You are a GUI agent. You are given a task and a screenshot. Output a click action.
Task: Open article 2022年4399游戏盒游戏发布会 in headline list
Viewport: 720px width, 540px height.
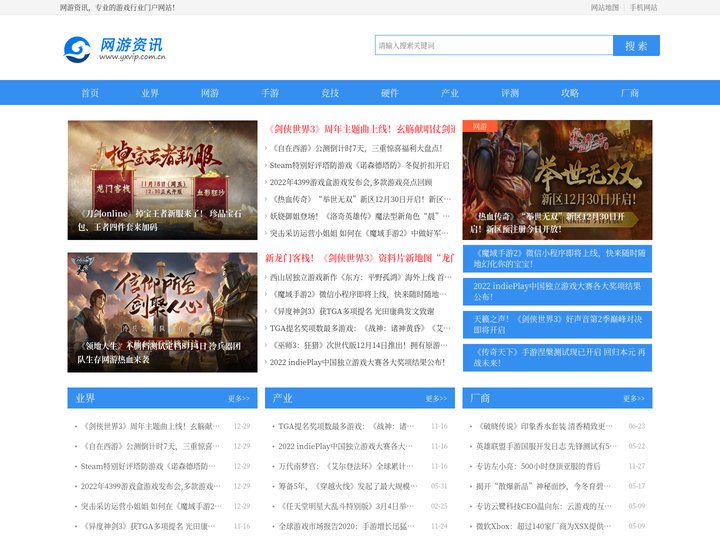351,182
